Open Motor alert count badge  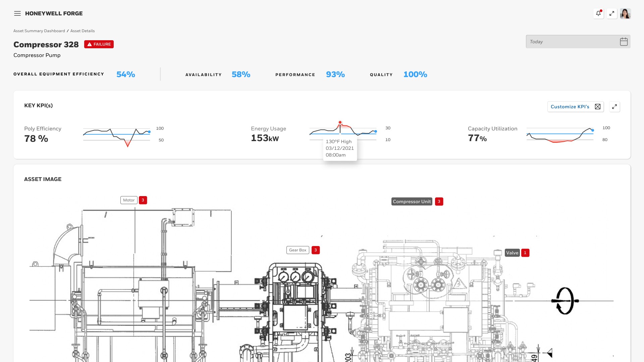[x=143, y=200]
